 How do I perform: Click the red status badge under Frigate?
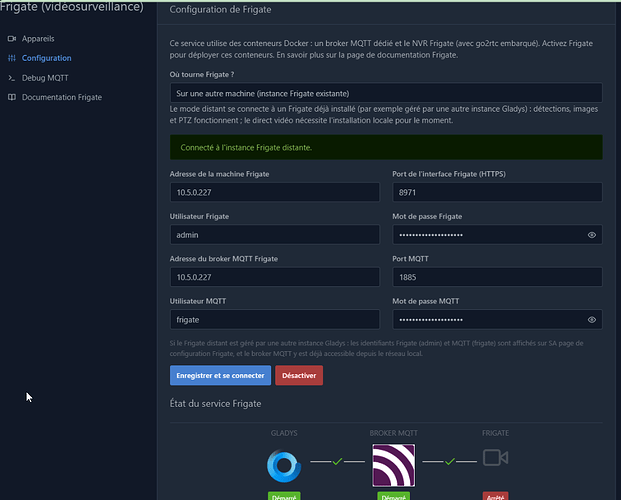click(x=495, y=496)
